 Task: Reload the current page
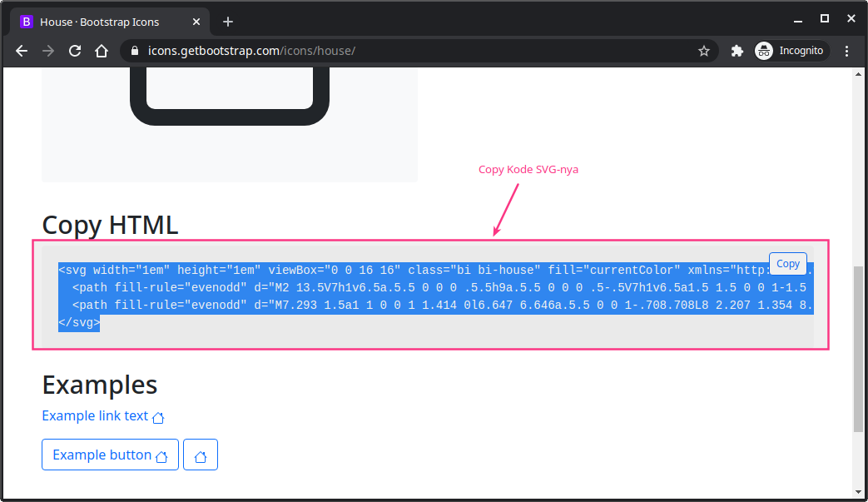pos(75,51)
